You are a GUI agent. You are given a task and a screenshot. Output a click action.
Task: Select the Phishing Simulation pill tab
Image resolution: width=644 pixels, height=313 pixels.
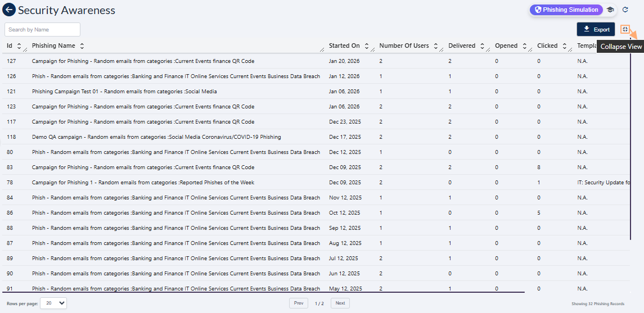[566, 10]
